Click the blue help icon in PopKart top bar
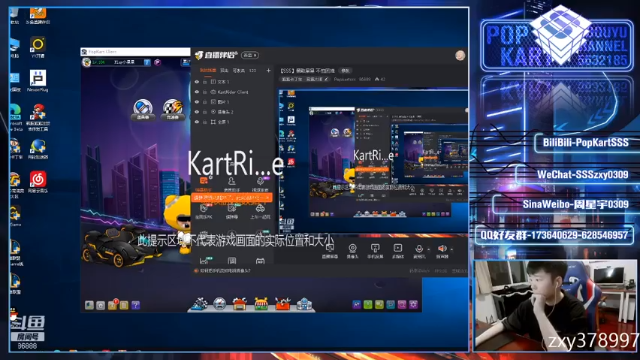 click(147, 62)
